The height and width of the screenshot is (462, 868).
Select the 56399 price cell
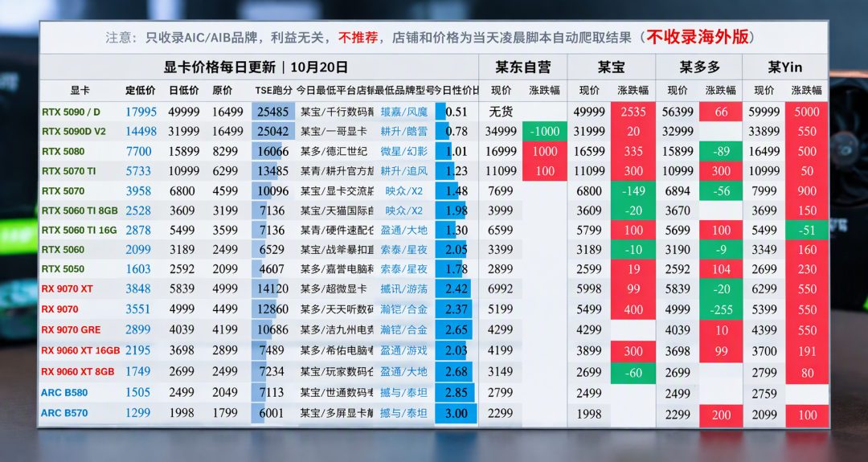coord(678,112)
